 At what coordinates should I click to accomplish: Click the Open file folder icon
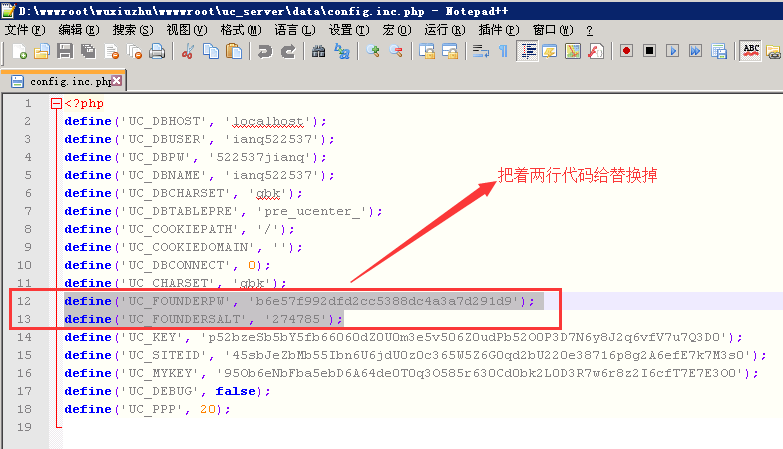[x=42, y=51]
